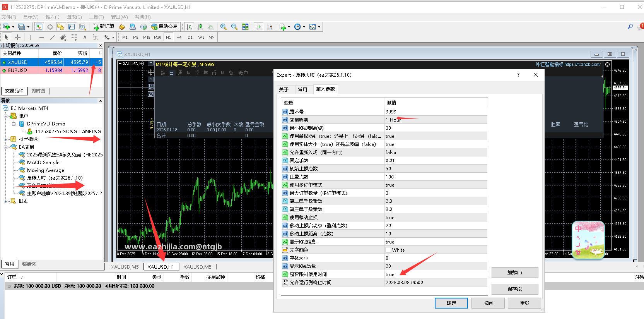Click the 取消 button
The width and height of the screenshot is (644, 319).
tap(488, 303)
